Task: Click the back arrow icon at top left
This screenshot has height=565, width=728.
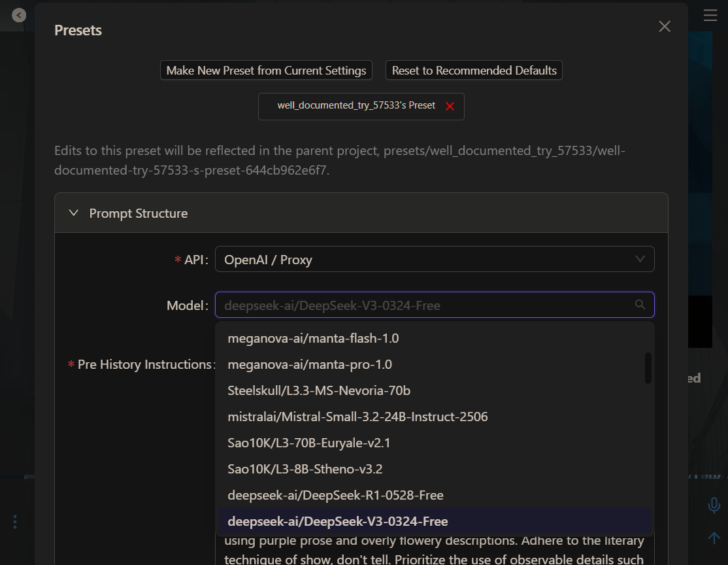Action: tap(19, 14)
